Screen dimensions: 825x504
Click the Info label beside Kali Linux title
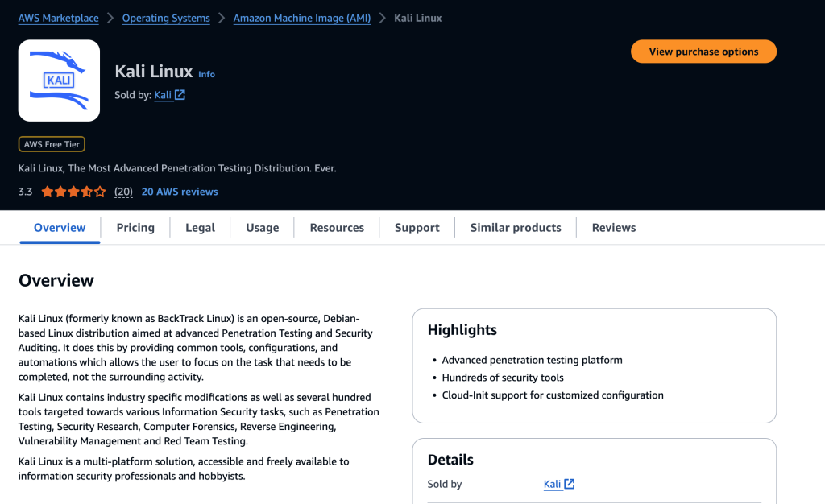206,74
